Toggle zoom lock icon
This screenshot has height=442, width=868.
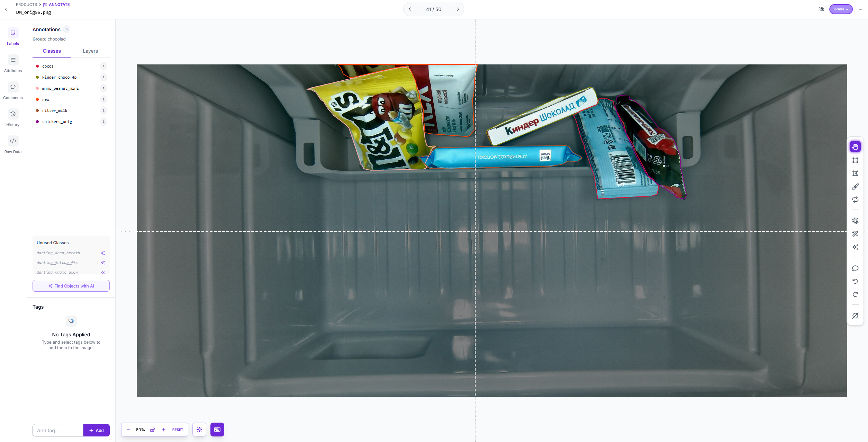click(152, 430)
